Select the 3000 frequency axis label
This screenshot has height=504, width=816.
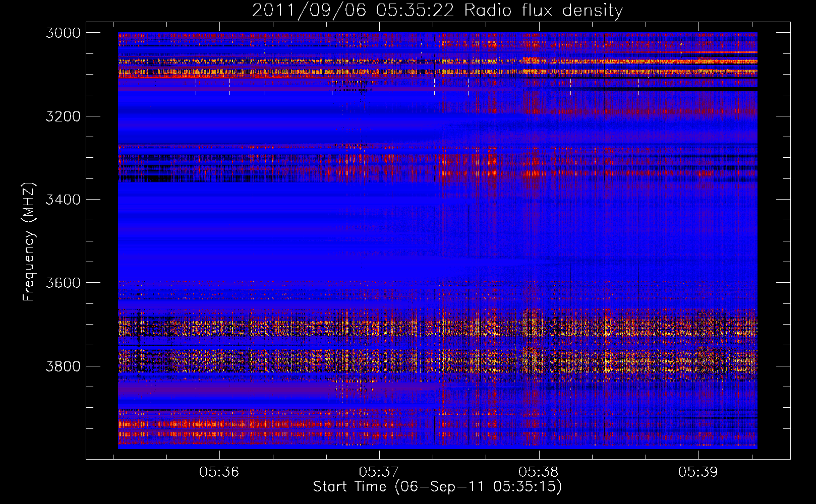[x=63, y=33]
